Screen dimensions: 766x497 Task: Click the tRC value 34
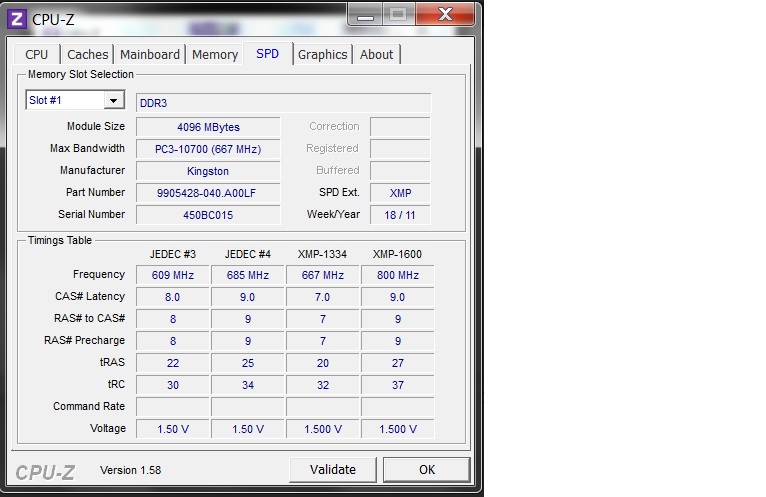(248, 385)
